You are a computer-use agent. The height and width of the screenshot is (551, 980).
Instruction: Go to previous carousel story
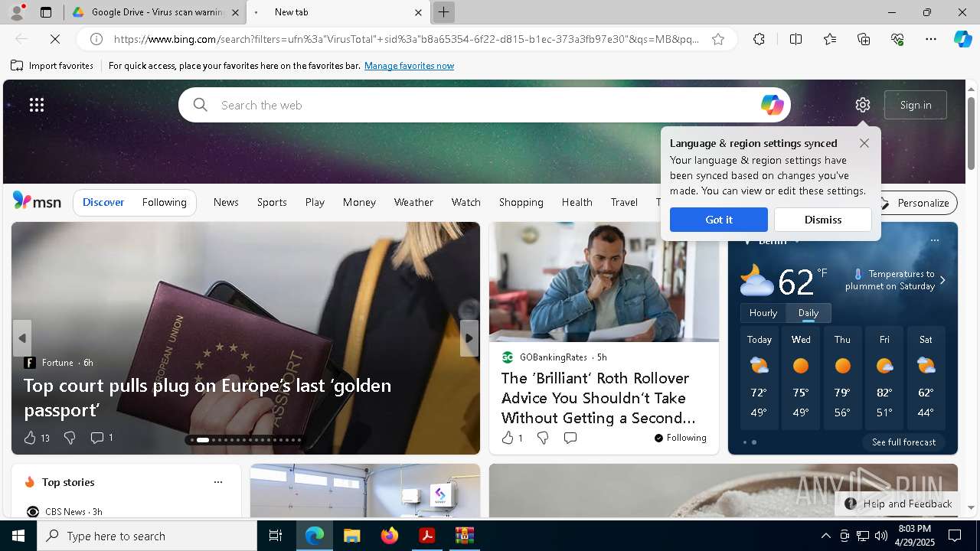(22, 338)
